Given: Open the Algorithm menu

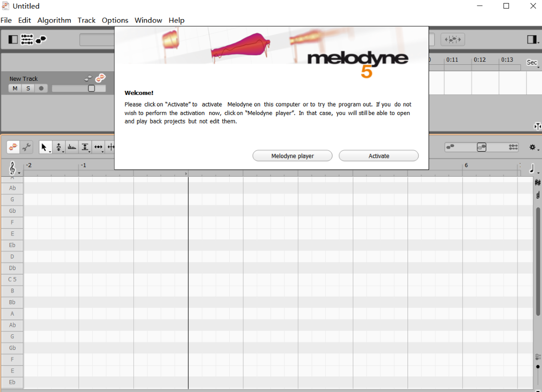Looking at the screenshot, I should click(54, 21).
